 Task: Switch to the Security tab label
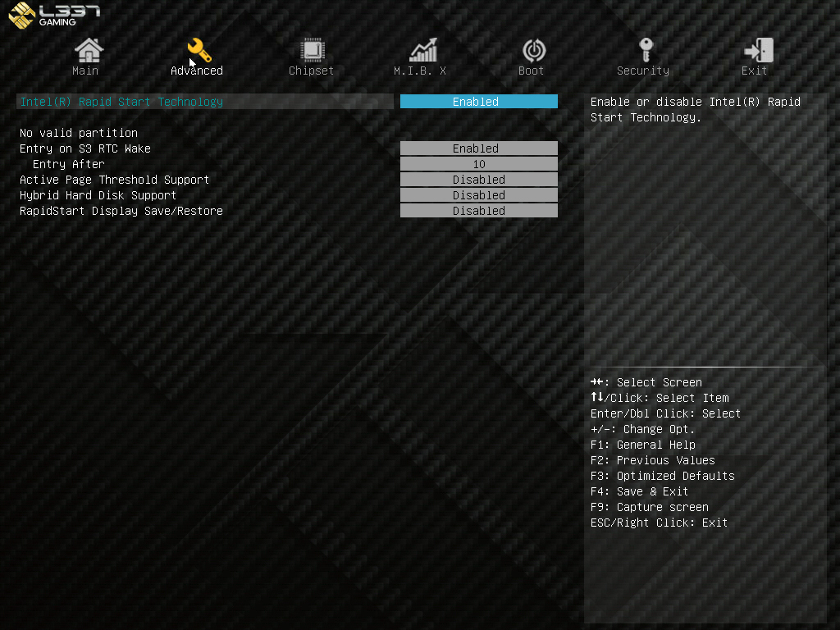tap(643, 71)
